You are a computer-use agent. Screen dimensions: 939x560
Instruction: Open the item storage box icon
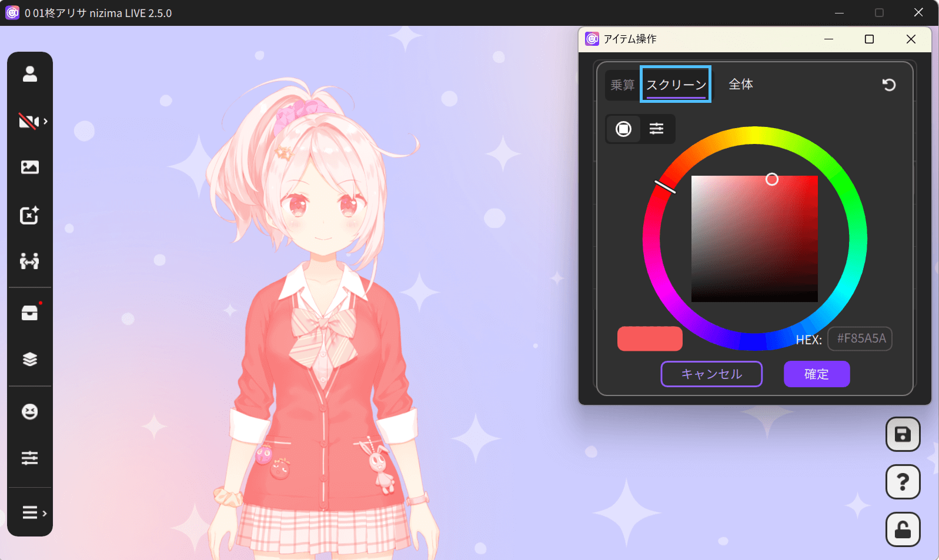coord(30,313)
